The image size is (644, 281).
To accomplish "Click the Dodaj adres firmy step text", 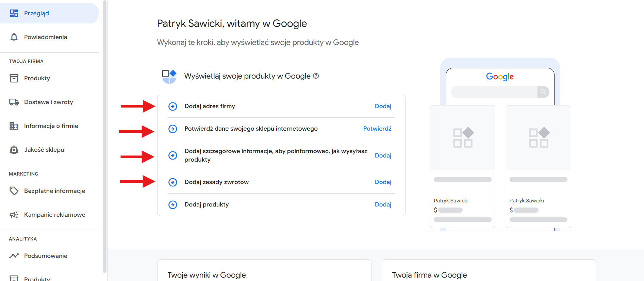I will (210, 106).
